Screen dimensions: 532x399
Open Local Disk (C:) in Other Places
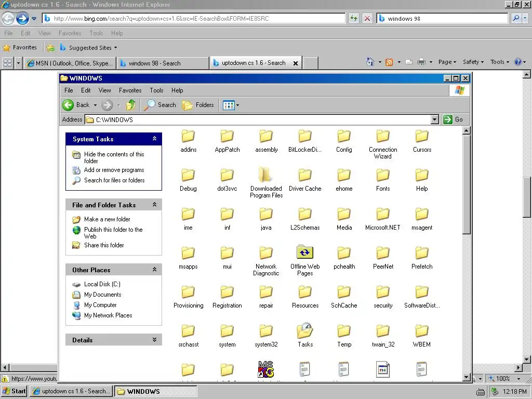click(x=102, y=284)
